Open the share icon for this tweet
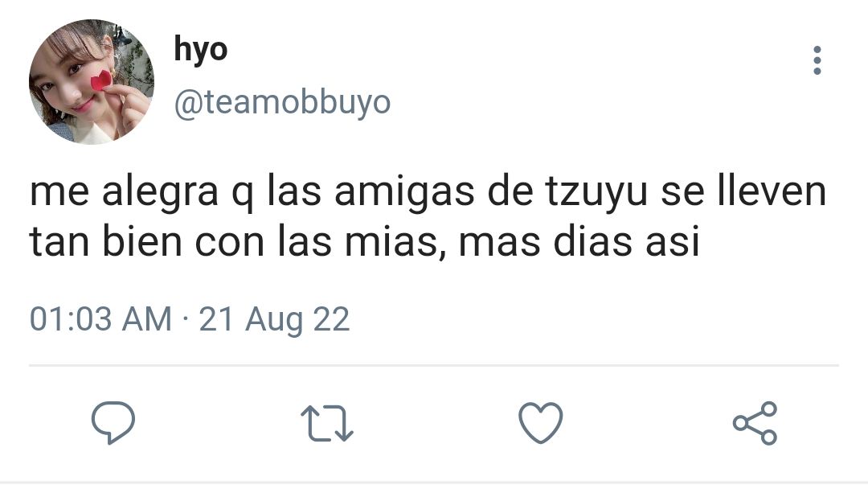The height and width of the screenshot is (497, 868). (x=755, y=423)
